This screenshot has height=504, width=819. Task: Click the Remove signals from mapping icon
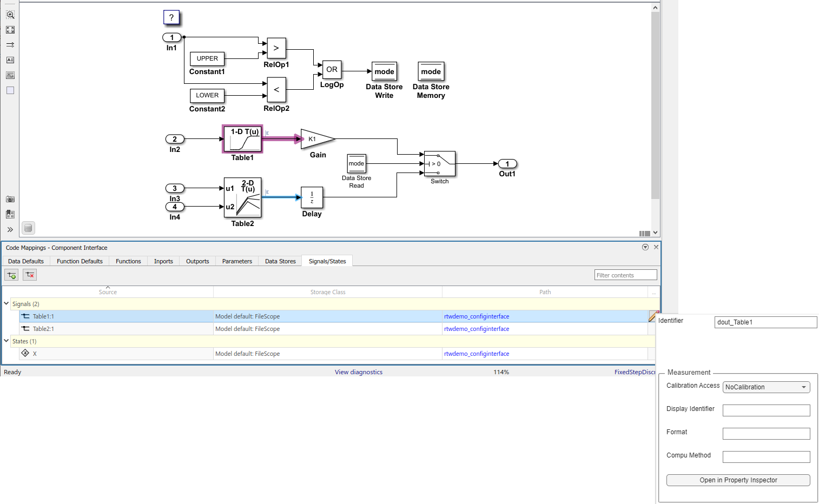coord(30,275)
